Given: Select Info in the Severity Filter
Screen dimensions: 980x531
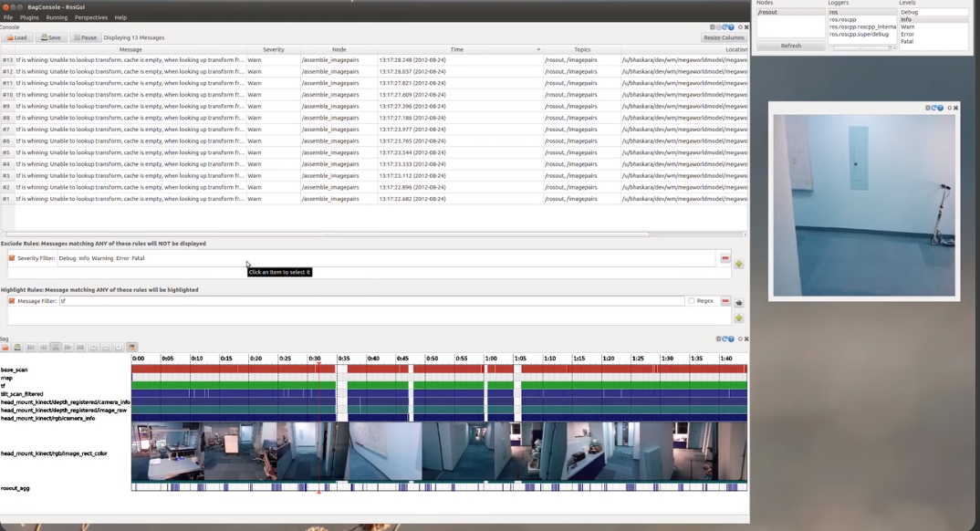Looking at the screenshot, I should 84,258.
